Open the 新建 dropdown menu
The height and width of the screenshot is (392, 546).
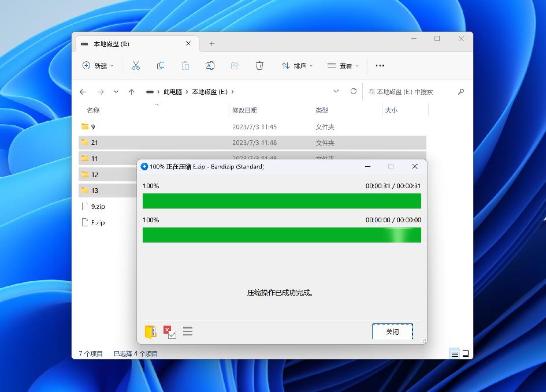97,65
